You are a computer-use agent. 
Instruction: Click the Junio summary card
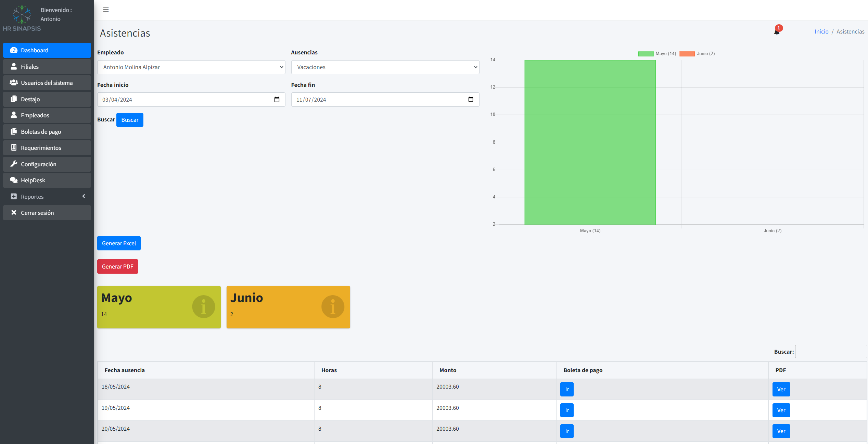point(288,307)
